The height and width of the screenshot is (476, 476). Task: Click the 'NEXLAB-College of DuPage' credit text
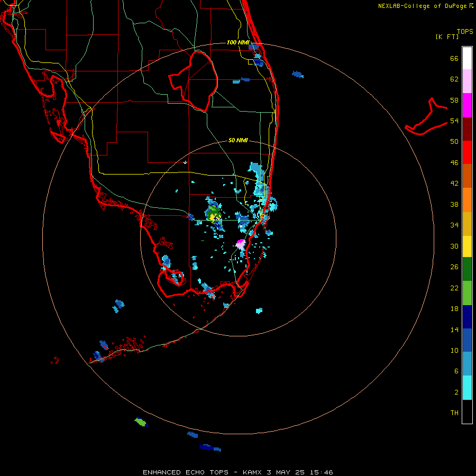423,6
